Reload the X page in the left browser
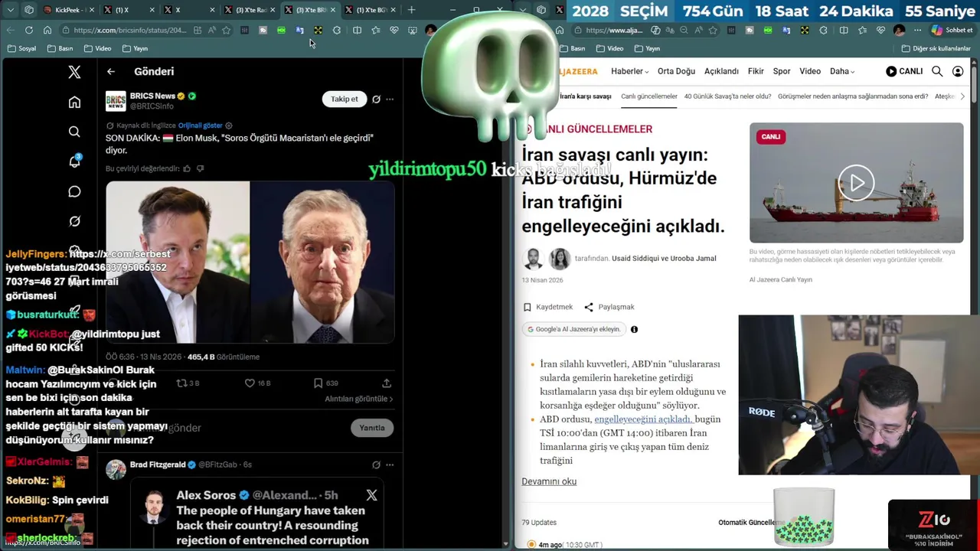The height and width of the screenshot is (551, 980). coord(28,30)
